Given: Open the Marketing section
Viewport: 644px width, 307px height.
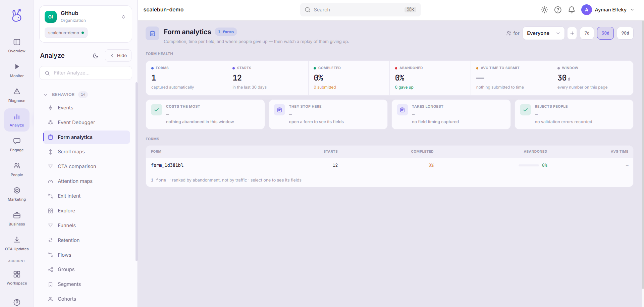Looking at the screenshot, I should point(17,194).
